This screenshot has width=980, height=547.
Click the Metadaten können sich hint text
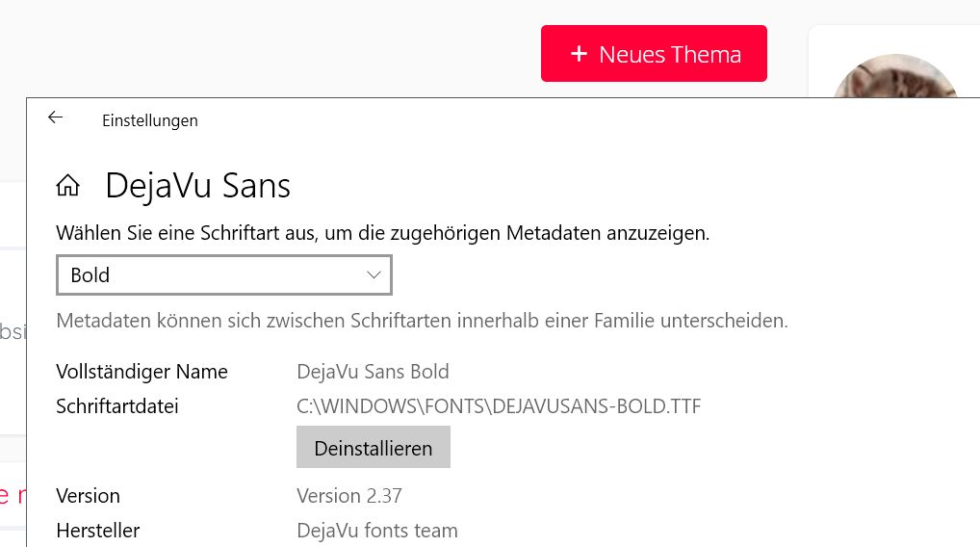pos(422,321)
